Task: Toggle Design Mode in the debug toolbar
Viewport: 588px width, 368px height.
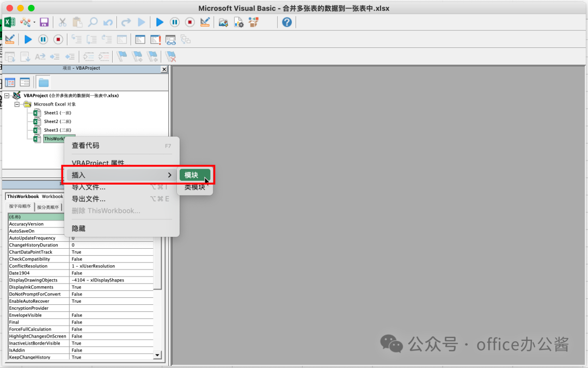Action: tap(10, 39)
